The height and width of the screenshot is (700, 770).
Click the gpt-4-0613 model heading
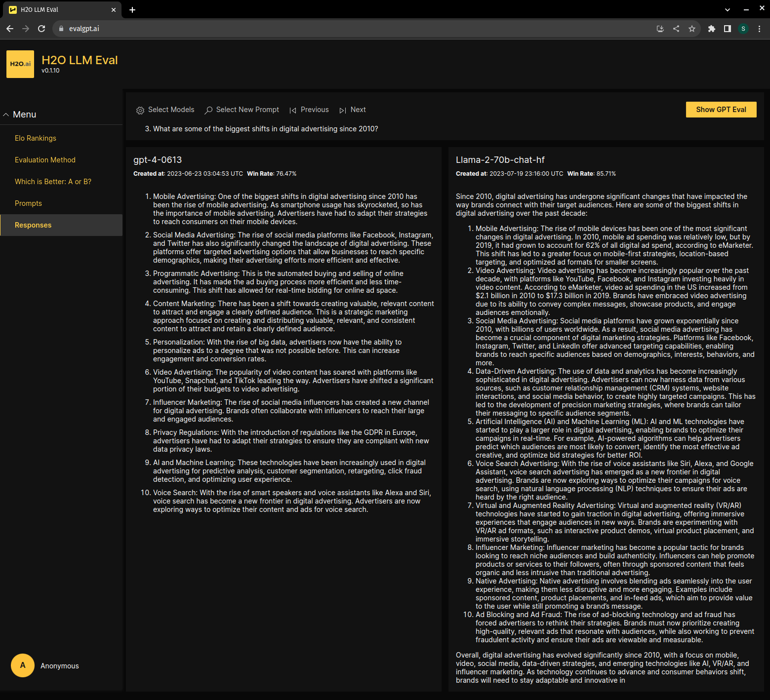tap(158, 160)
